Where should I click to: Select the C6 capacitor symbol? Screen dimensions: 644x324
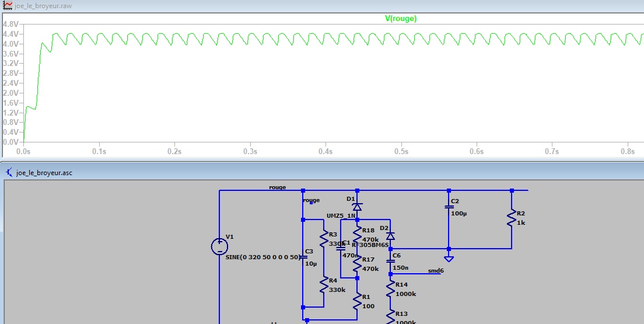(x=390, y=261)
